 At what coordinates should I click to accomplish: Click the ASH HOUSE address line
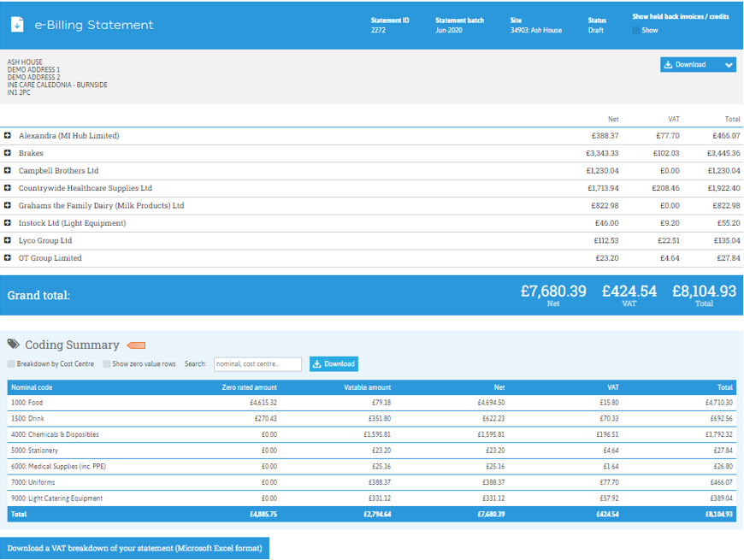[25, 62]
